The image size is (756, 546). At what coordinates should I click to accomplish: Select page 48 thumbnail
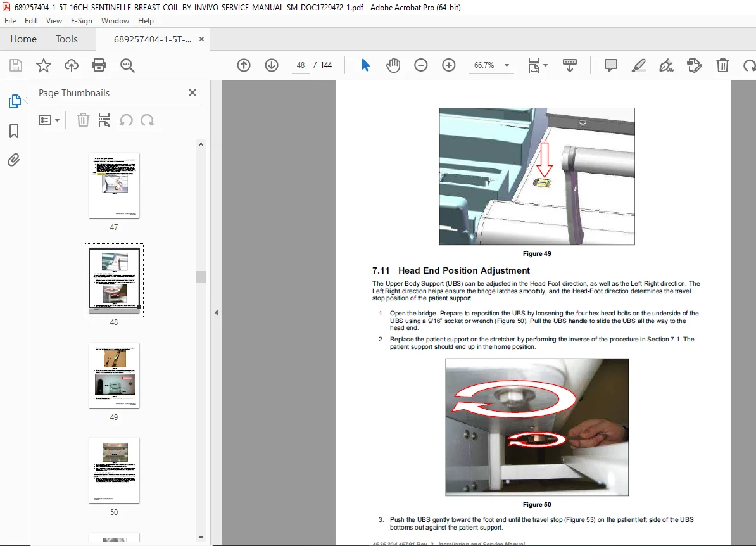[114, 280]
